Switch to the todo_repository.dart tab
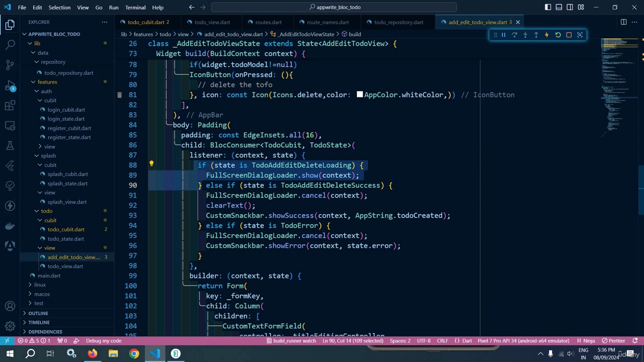The image size is (644, 362). pos(398,22)
